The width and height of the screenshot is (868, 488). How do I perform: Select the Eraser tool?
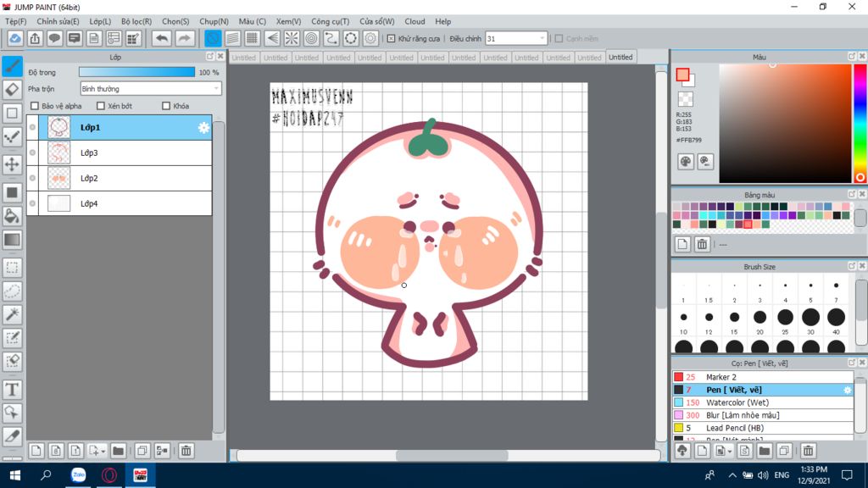point(12,90)
